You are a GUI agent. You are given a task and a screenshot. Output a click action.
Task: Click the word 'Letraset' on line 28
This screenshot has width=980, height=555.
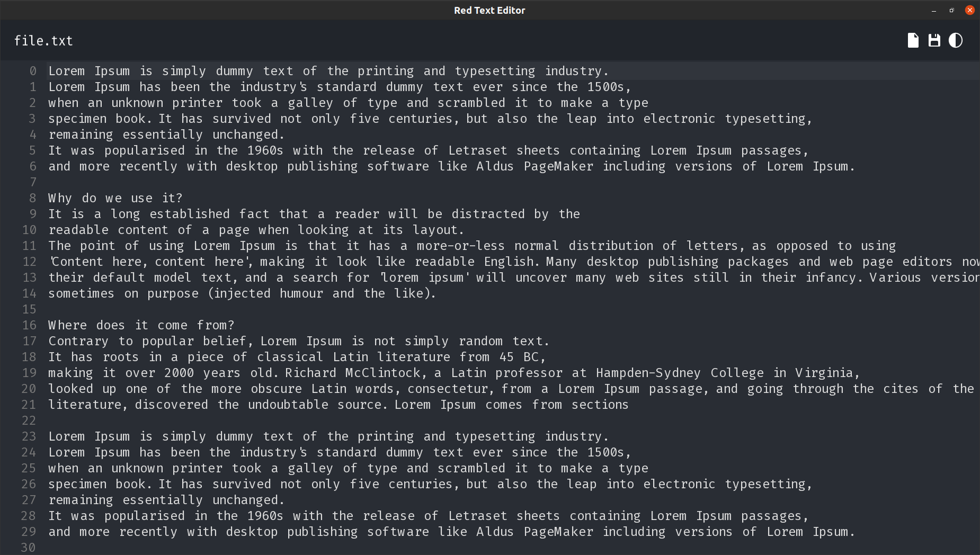(x=477, y=516)
